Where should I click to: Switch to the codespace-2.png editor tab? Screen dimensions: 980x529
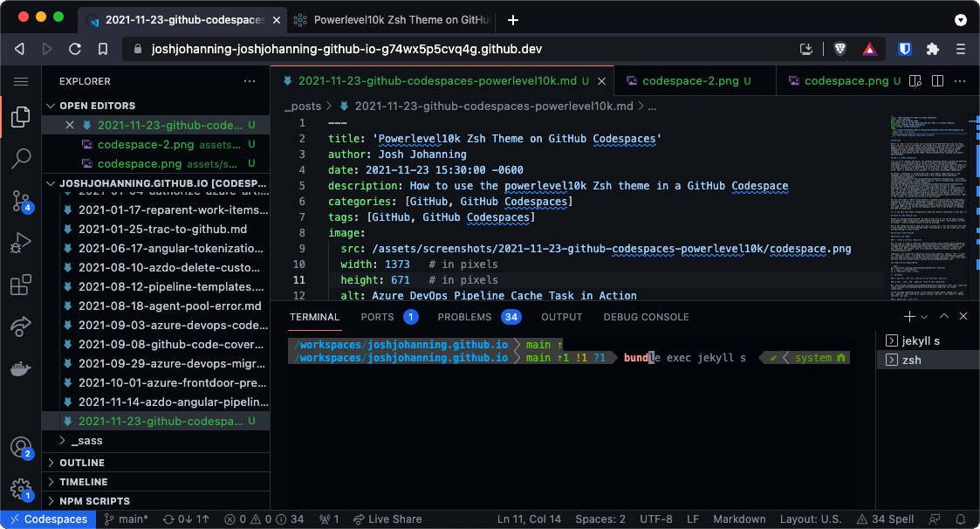pos(689,81)
